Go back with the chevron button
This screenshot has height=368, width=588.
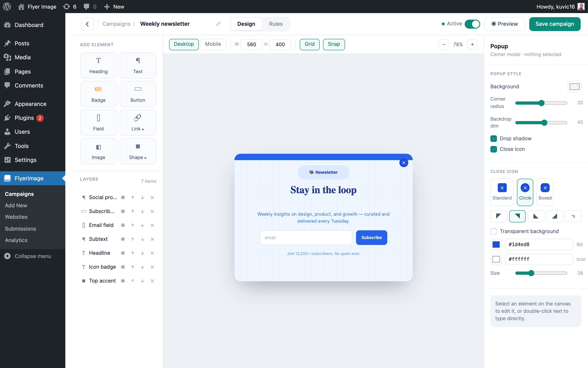[x=87, y=24]
